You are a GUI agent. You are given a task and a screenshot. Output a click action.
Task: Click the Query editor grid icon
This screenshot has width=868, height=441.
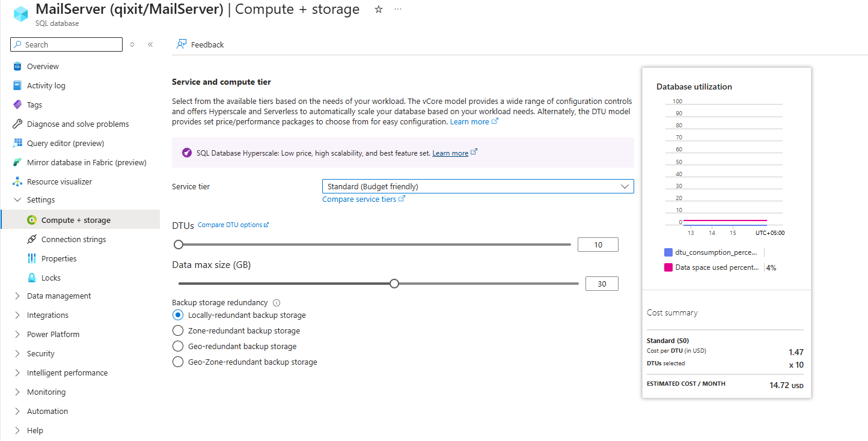(x=17, y=144)
